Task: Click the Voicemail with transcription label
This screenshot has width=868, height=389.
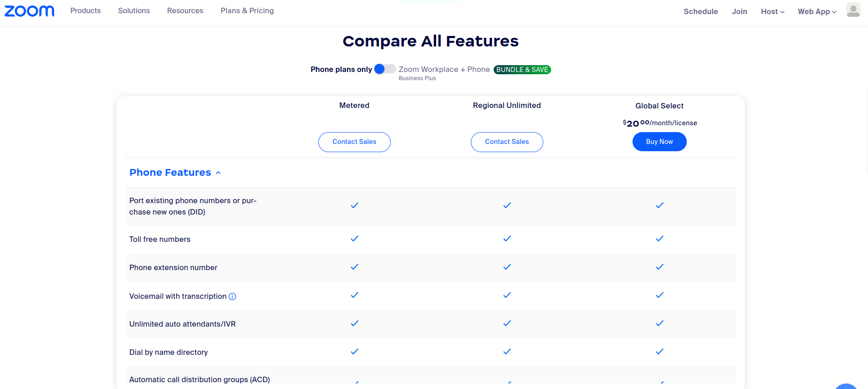Action: pos(178,296)
